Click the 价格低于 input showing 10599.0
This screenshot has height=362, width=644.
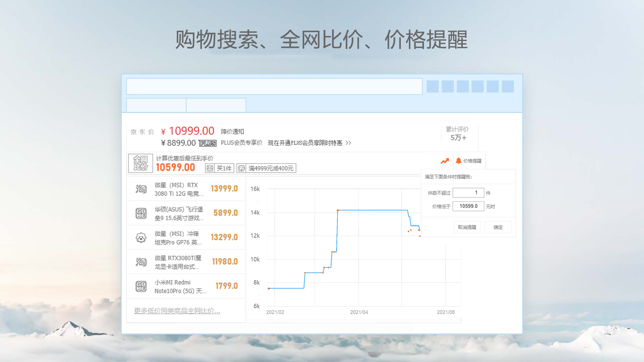click(468, 206)
